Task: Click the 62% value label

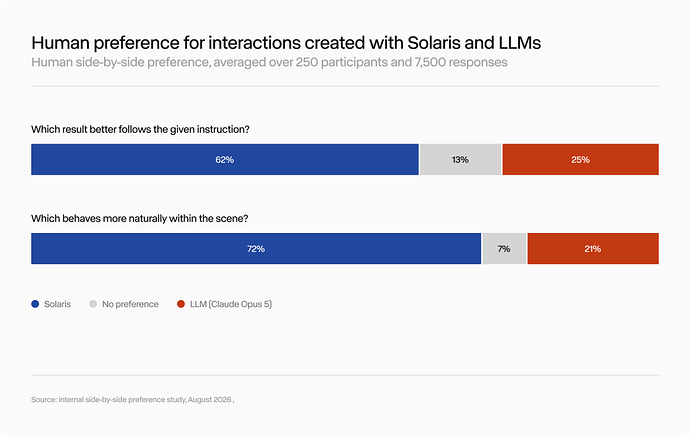Action: click(x=224, y=160)
